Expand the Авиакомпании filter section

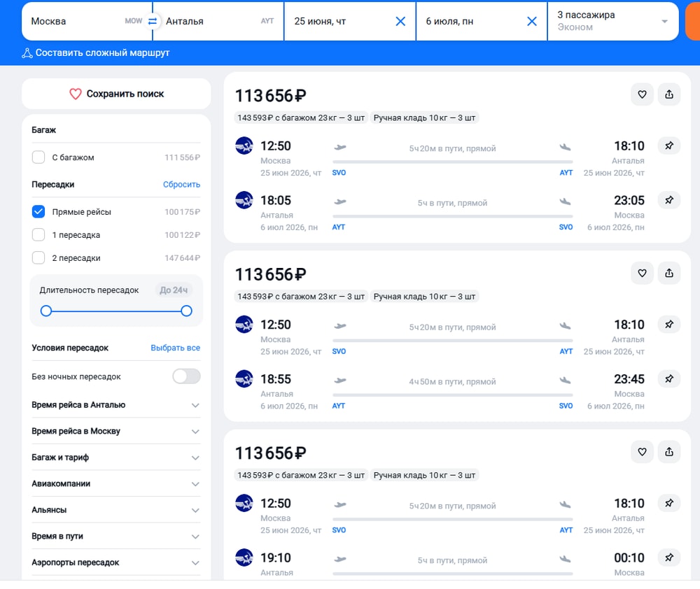click(115, 483)
